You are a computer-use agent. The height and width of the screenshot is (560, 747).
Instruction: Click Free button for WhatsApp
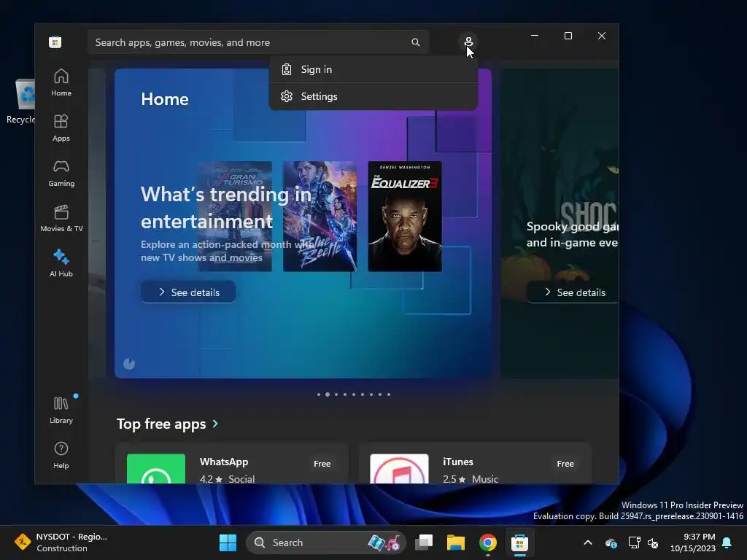point(322,463)
